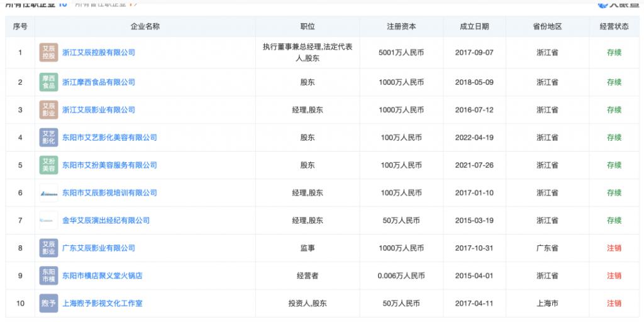Click the 注册资本 column header

401,27
